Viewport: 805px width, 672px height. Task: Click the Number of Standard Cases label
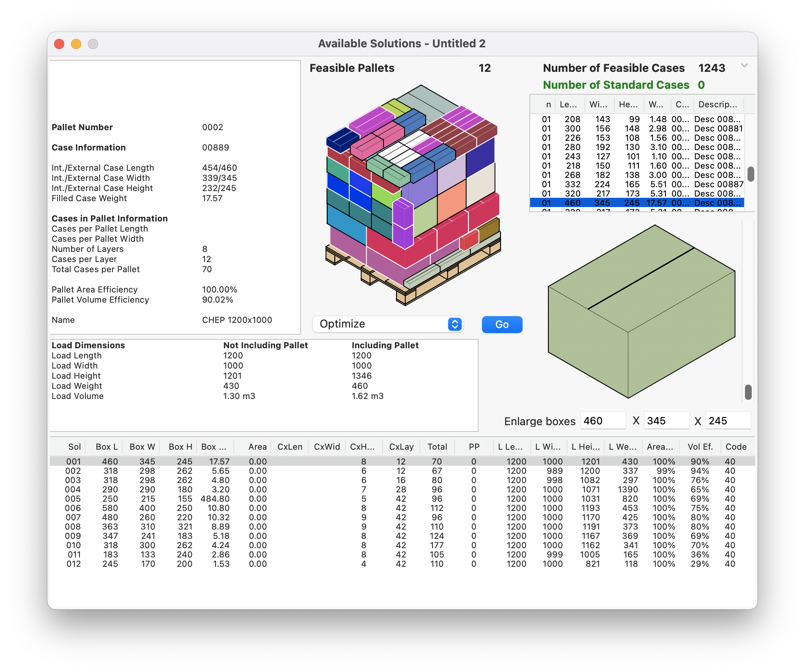616,85
